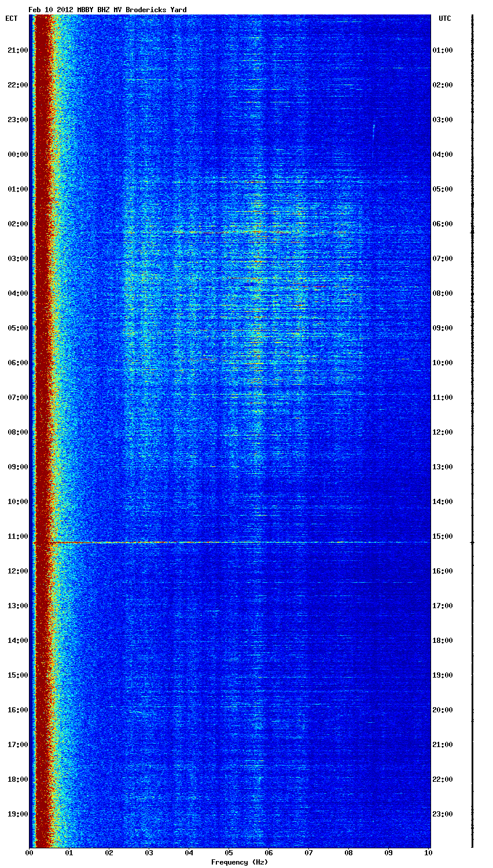Pick the UTC axis label '04:00'

click(443, 155)
